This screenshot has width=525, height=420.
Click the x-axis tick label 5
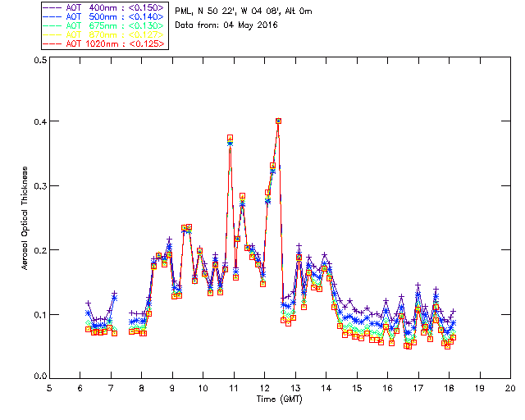49,388
